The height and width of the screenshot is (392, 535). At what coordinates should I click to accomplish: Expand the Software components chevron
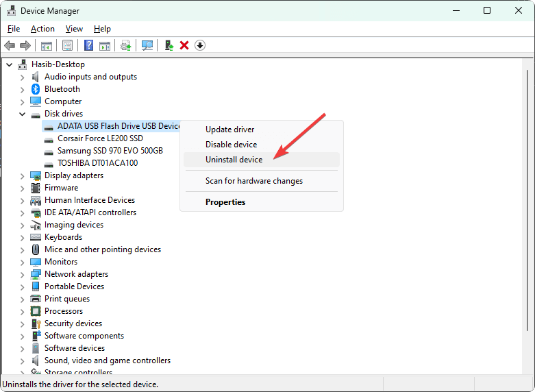[22, 336]
